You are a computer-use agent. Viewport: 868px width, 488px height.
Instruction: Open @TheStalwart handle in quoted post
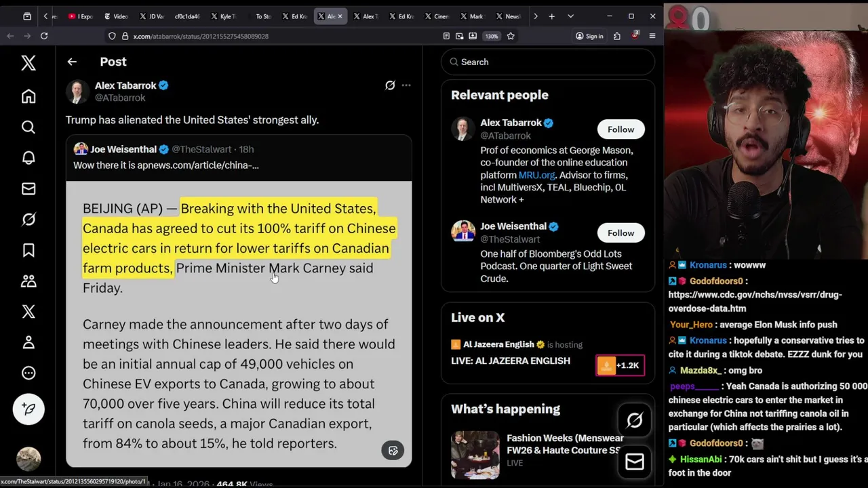tap(201, 149)
